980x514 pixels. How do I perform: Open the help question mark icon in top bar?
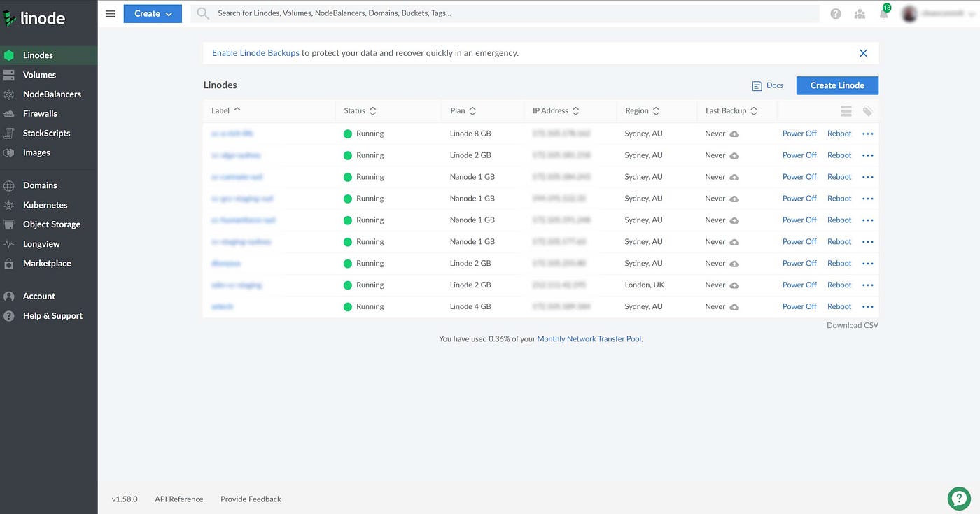coord(836,13)
